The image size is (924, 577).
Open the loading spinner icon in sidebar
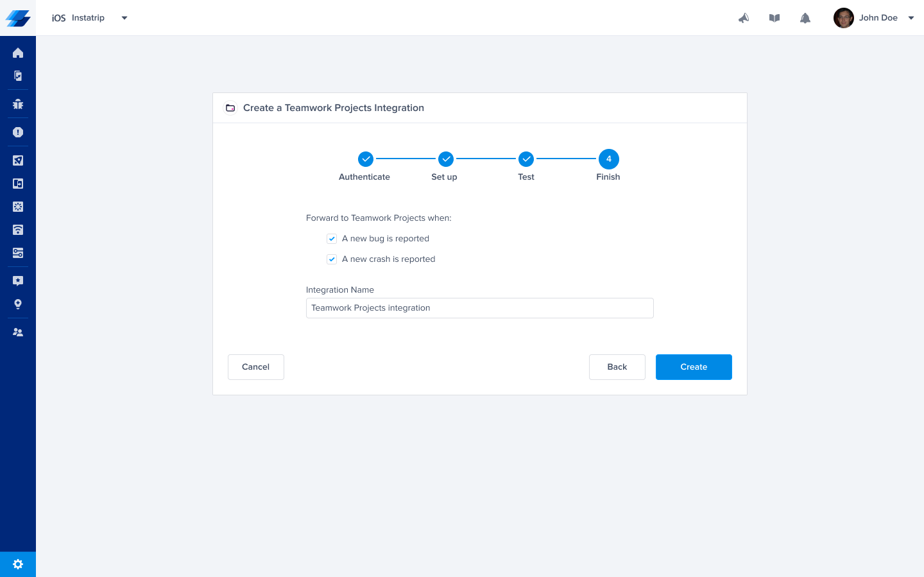pyautogui.click(x=18, y=207)
